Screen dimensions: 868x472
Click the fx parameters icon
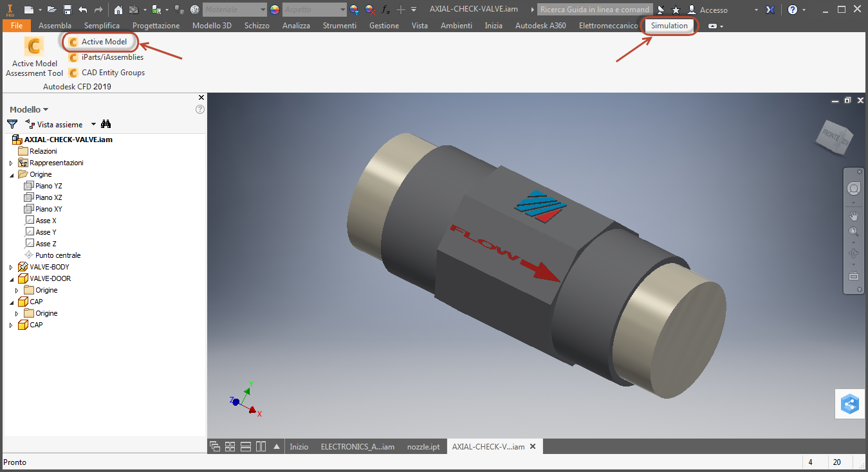click(x=385, y=10)
